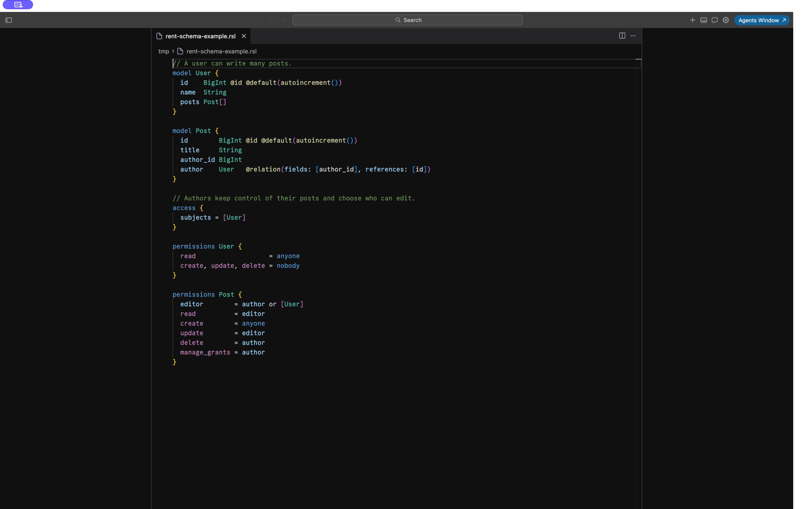
Task: Split the editor right
Action: pos(622,36)
